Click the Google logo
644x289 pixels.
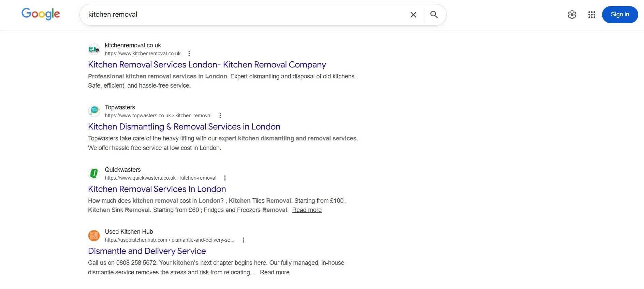41,14
